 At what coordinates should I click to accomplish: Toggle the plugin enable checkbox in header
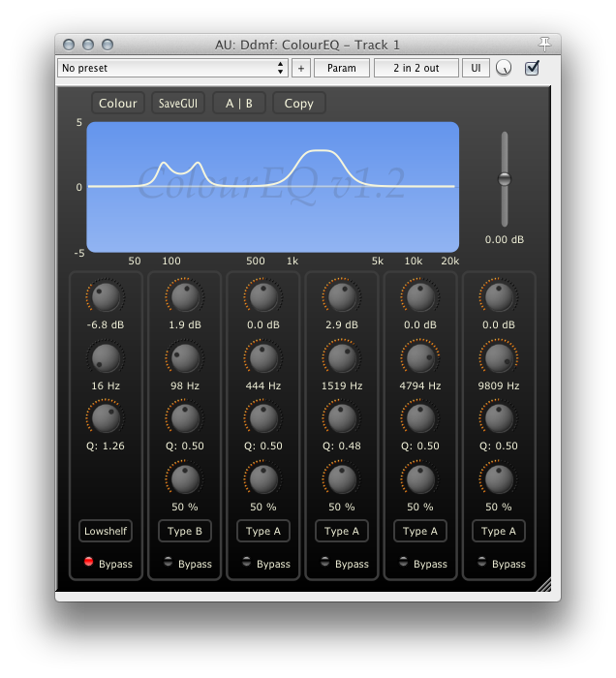532,68
